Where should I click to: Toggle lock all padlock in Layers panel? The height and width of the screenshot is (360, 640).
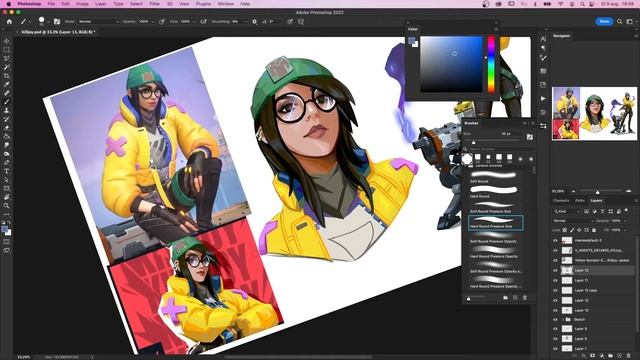pyautogui.click(x=594, y=230)
